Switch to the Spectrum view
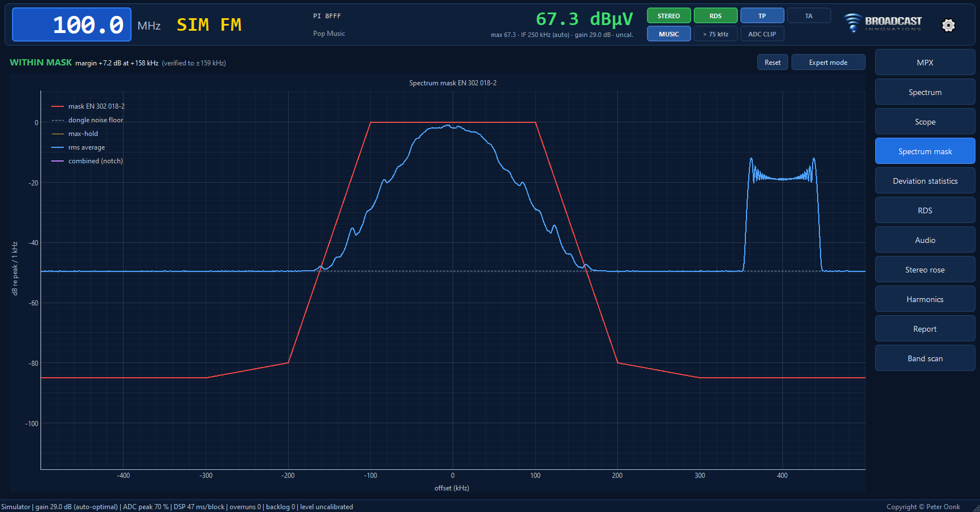 [x=925, y=92]
